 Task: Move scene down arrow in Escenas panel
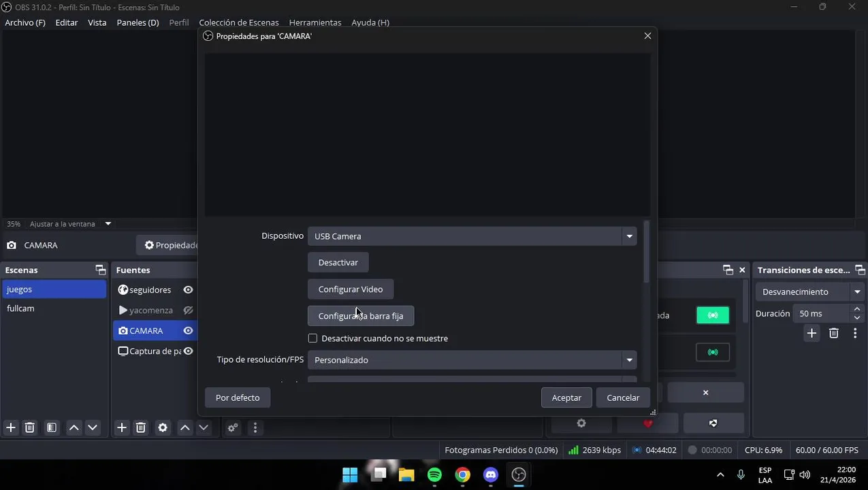point(93,427)
